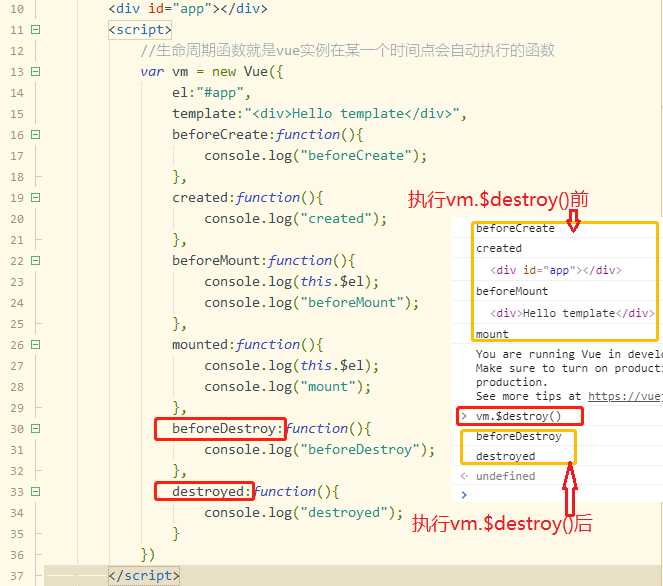Collapse the destroyed function on line 33

click(x=36, y=492)
